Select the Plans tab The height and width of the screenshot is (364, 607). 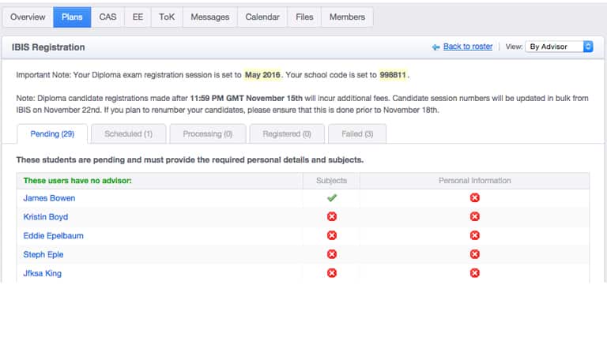click(72, 17)
